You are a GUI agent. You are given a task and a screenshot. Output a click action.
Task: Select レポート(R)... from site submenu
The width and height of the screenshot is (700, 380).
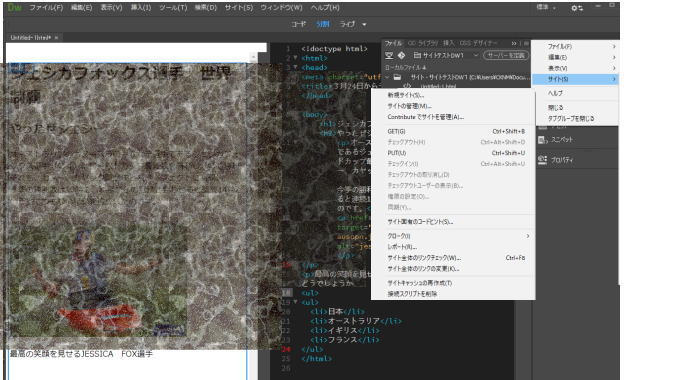(x=453, y=247)
